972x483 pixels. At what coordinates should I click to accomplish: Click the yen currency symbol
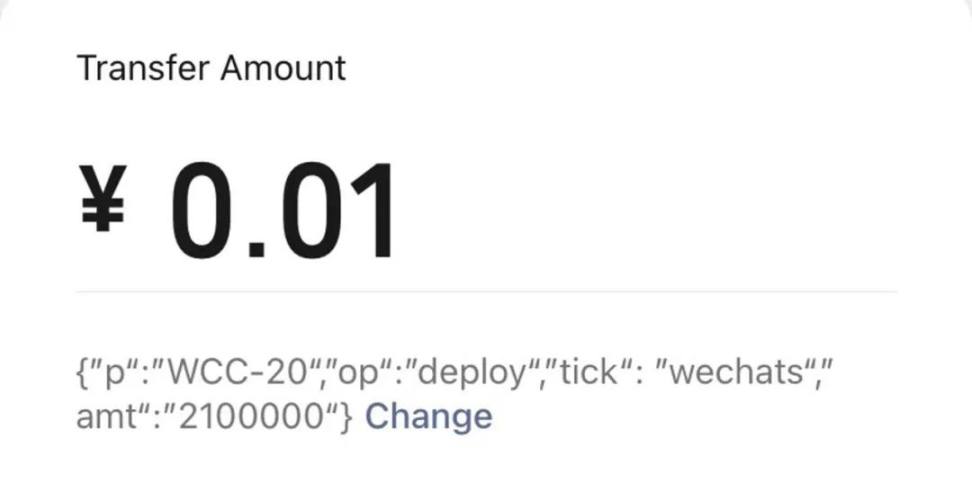104,198
